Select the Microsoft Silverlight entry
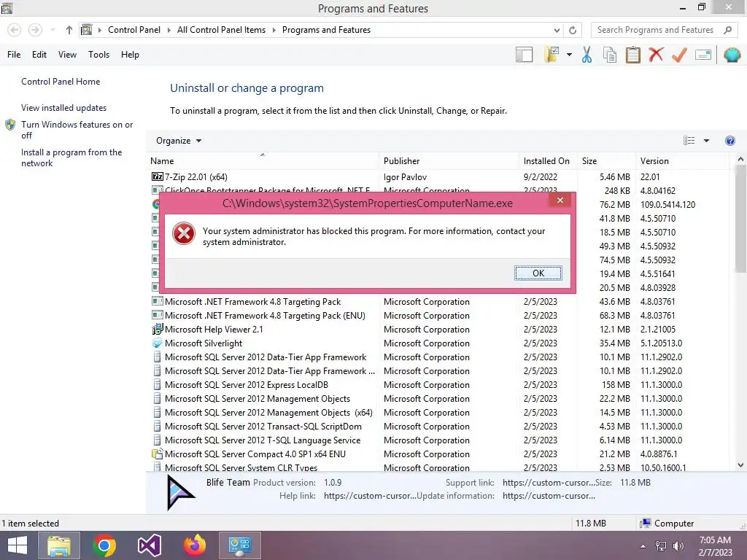747x560 pixels. pyautogui.click(x=440, y=343)
